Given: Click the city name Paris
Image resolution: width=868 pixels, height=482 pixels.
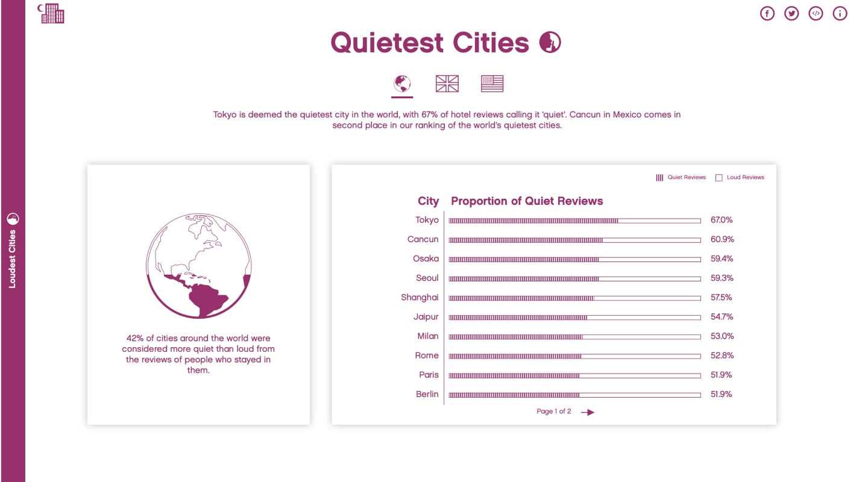Looking at the screenshot, I should pos(429,375).
